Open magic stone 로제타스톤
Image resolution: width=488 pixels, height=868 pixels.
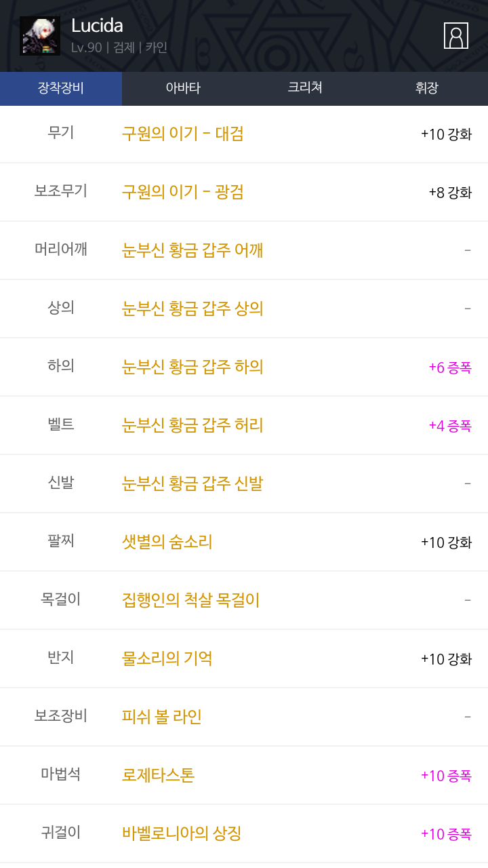(x=158, y=775)
